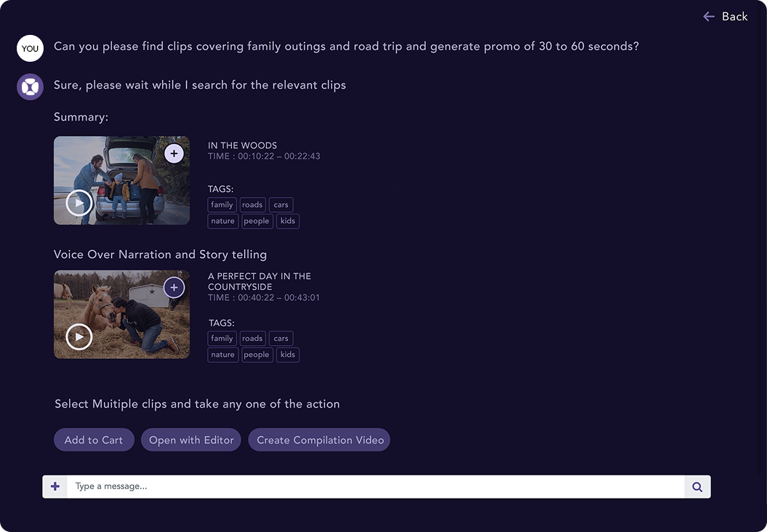Select the roads tag under Countryside clip
Viewport: 767px width, 532px height.
(x=252, y=339)
